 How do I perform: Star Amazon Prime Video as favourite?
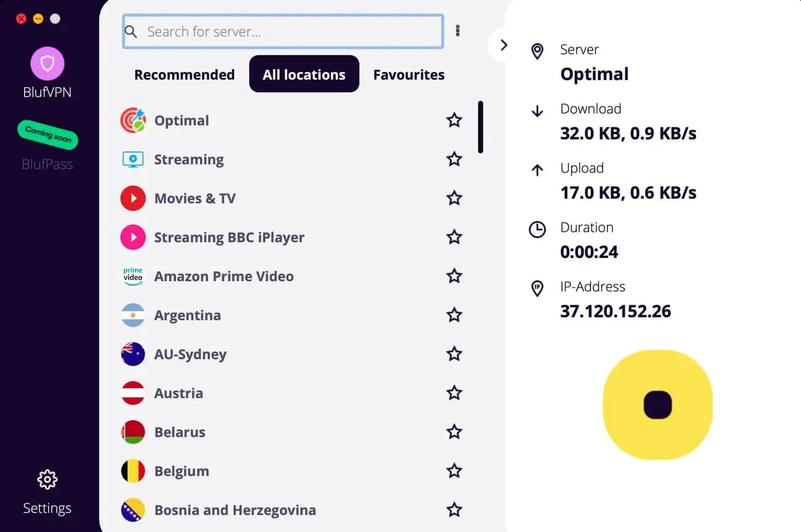(x=454, y=276)
